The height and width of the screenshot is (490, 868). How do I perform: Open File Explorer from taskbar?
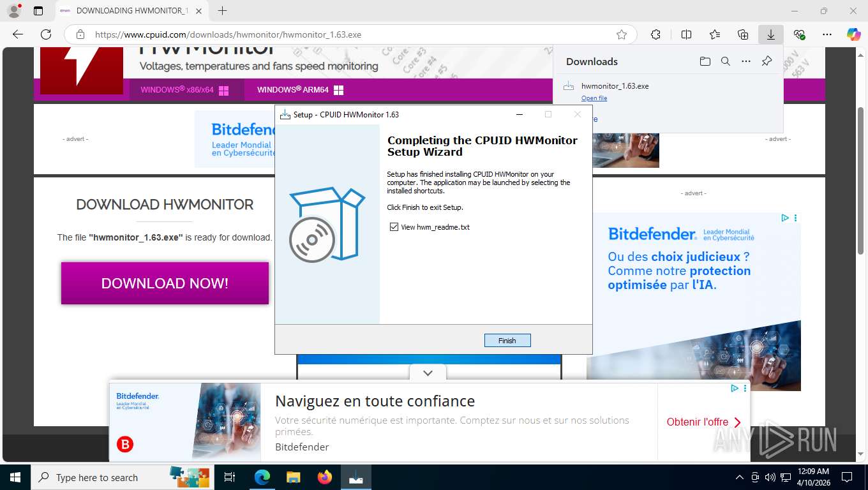click(293, 477)
